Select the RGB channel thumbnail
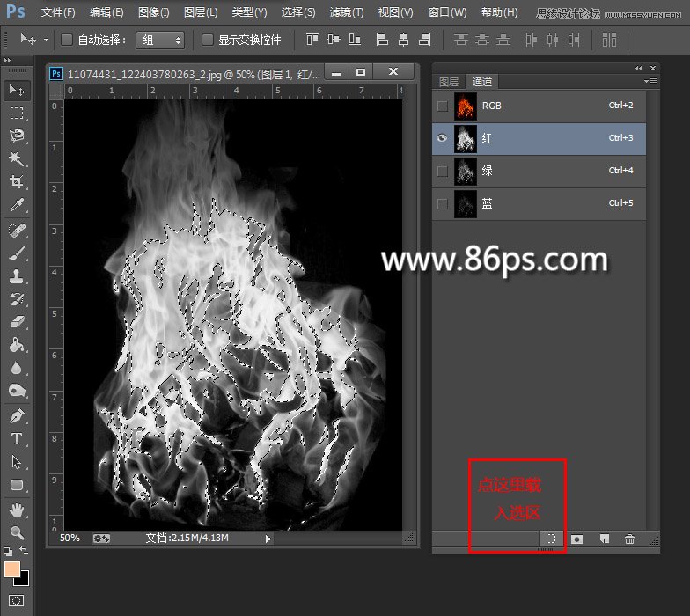This screenshot has width=690, height=616. 465,106
